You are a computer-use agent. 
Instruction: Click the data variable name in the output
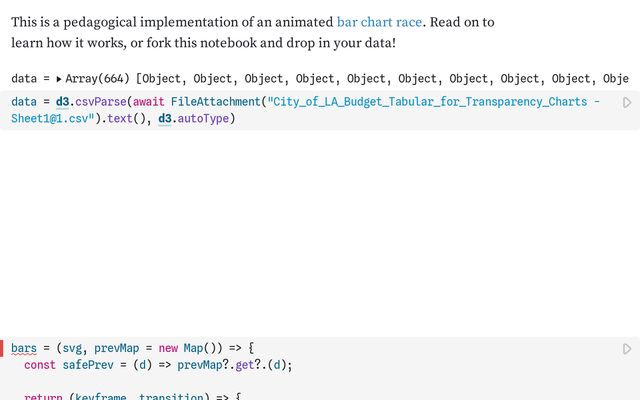(x=26, y=78)
